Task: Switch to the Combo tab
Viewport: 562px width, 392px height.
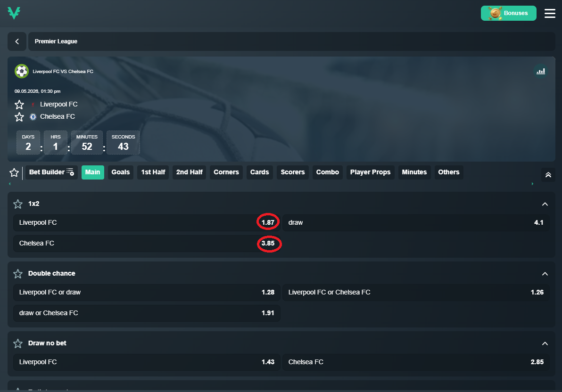Action: point(328,172)
